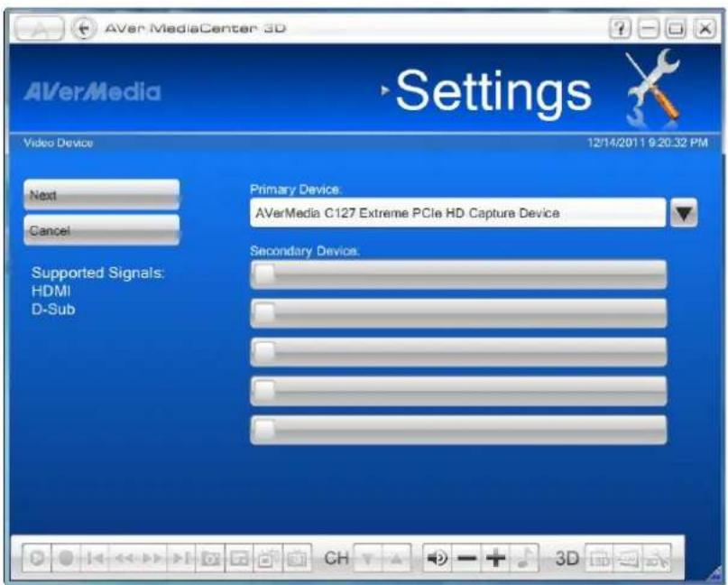This screenshot has height=585, width=728.
Task: Click the Video Device breadcrumb label
Action: (59, 144)
